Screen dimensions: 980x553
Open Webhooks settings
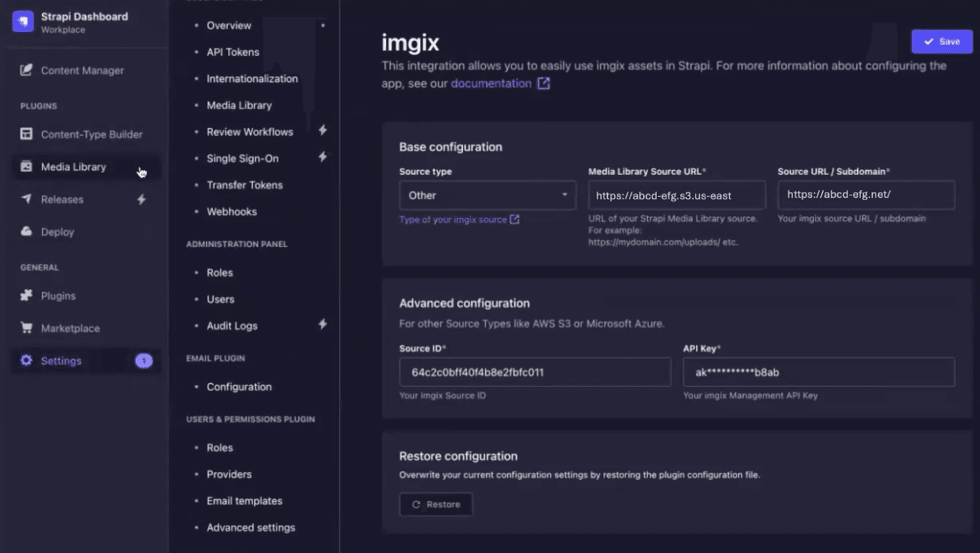coord(232,212)
